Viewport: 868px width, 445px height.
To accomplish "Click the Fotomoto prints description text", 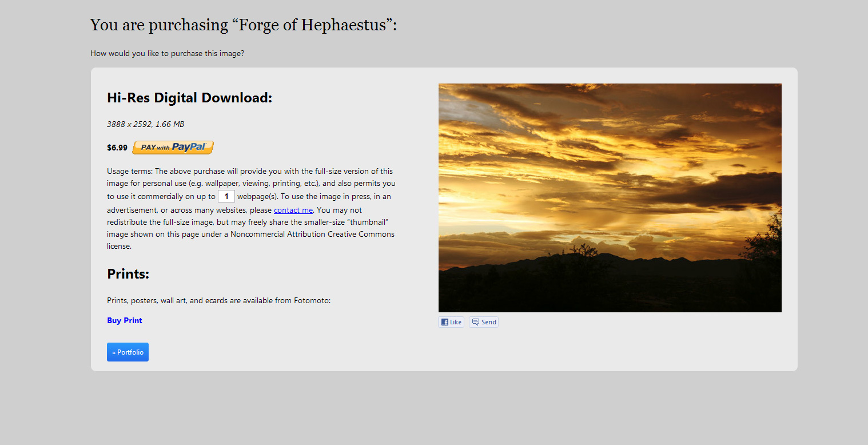I will [x=219, y=300].
